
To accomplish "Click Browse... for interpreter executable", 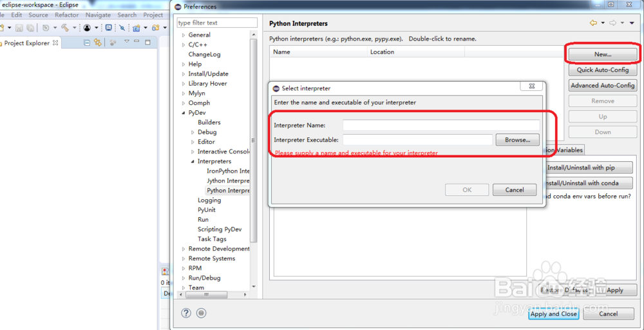I will (517, 140).
